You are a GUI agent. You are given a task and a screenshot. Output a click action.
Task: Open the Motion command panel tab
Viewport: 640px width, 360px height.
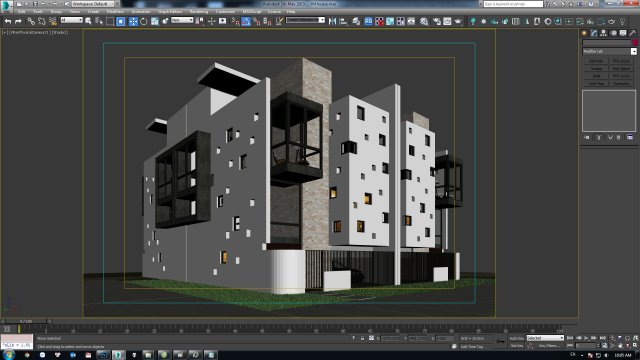click(x=613, y=33)
